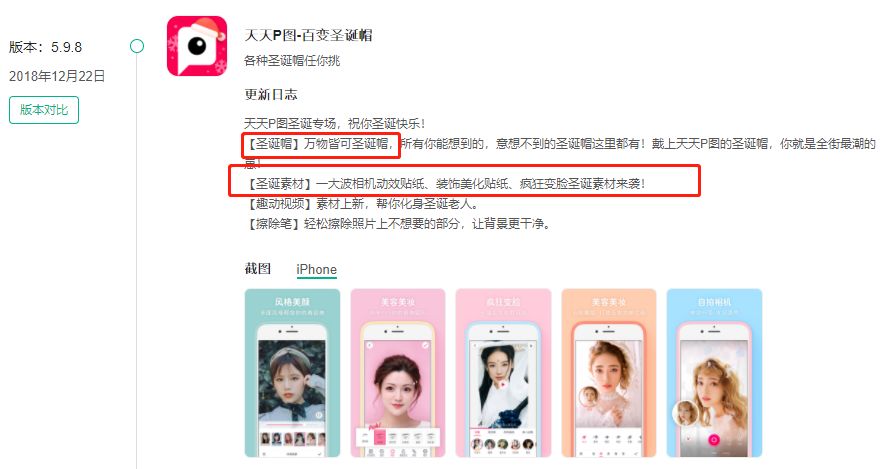The height and width of the screenshot is (469, 887).
Task: Click the highlighted 【圣诞素材】 changelog line
Action: tap(445, 183)
